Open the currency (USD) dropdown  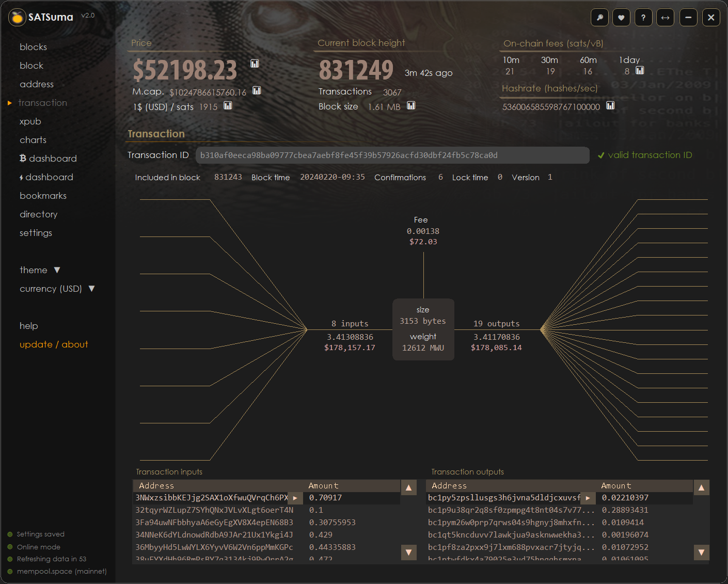pos(91,289)
